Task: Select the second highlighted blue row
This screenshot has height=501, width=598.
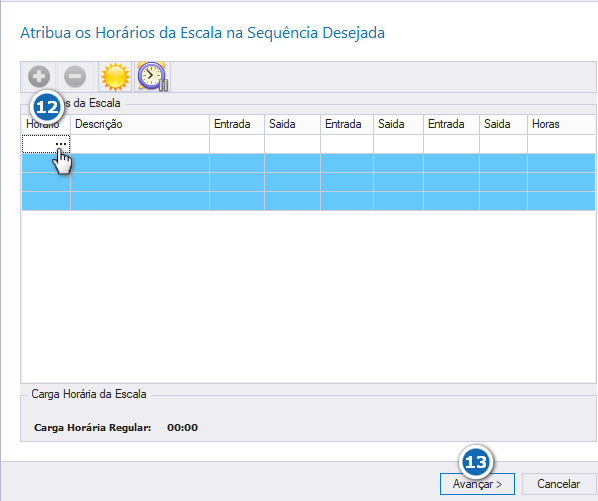Action: pyautogui.click(x=308, y=182)
